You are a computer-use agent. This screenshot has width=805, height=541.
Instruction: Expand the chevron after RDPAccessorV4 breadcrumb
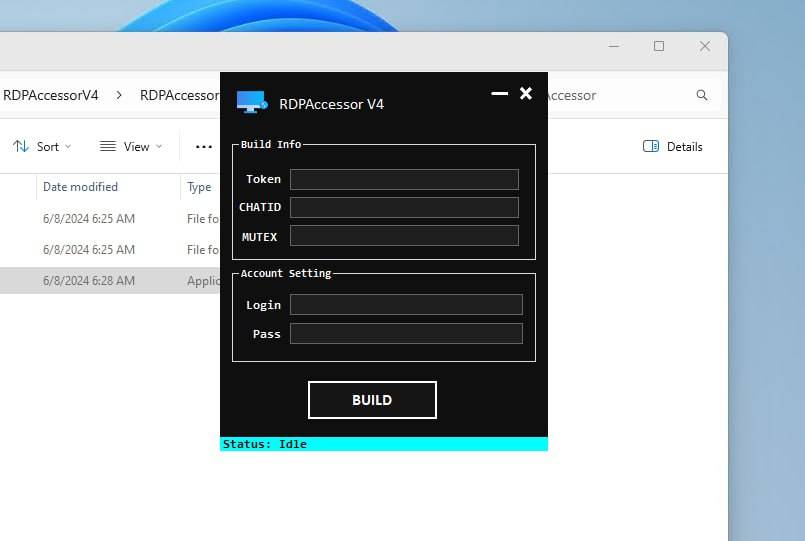point(119,95)
